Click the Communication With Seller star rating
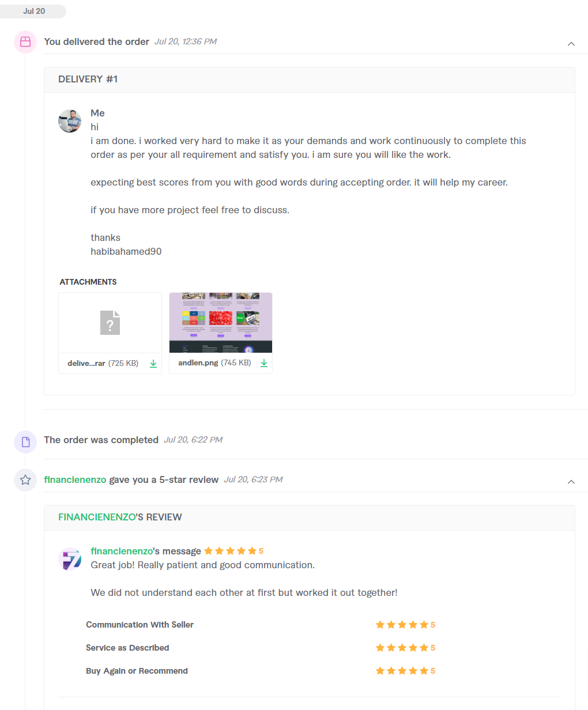The image size is (588, 710). click(x=404, y=624)
